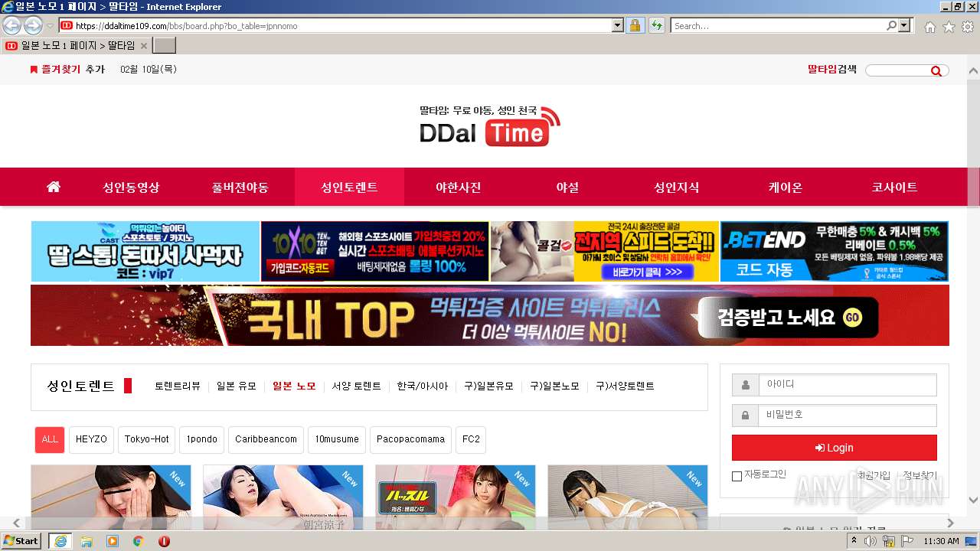Screen dimensions: 980x551
Task: Open the Favorites star icon
Action: (949, 27)
